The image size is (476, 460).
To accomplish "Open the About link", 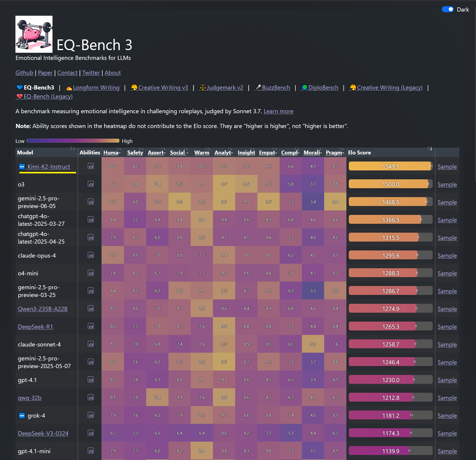I will [113, 73].
